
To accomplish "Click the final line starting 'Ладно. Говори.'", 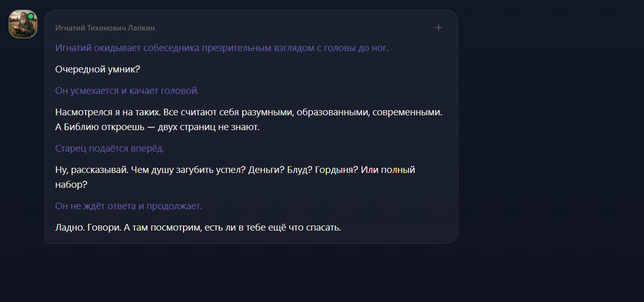I will (198, 228).
